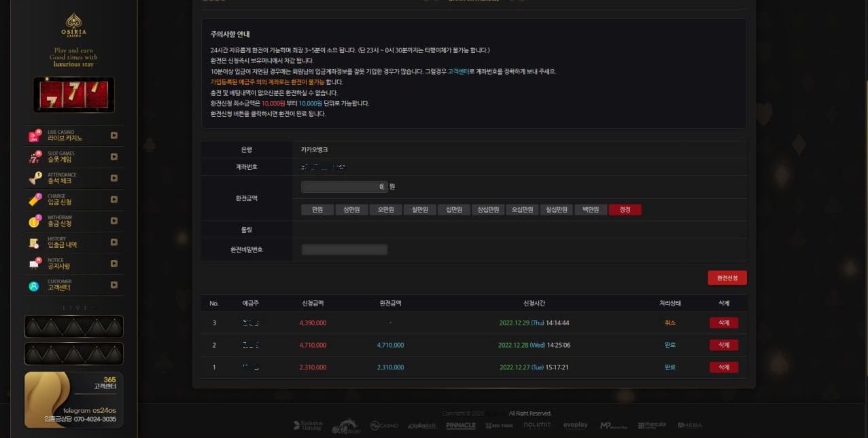868x438 pixels.
Task: Click the History (입출금 내역) icon
Action: point(35,242)
